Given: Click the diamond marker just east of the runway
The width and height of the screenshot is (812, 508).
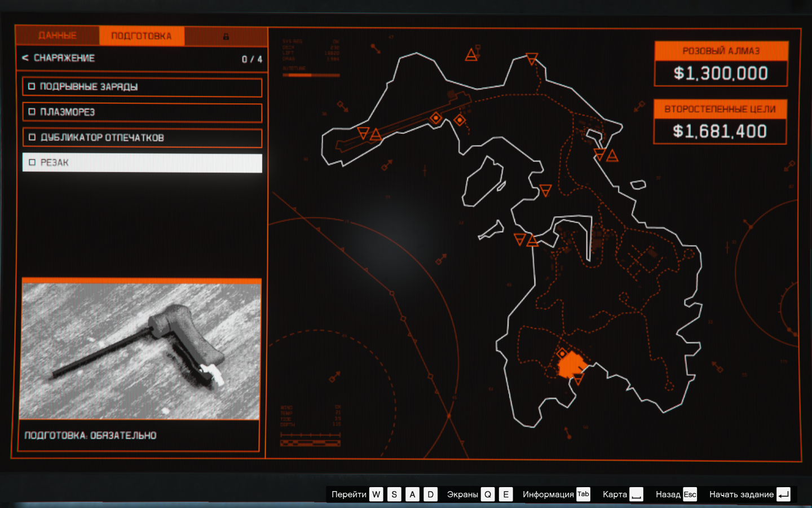Looking at the screenshot, I should click(460, 120).
